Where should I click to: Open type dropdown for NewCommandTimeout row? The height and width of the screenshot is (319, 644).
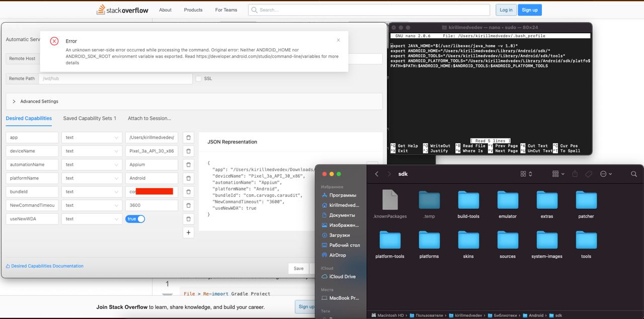click(x=92, y=205)
